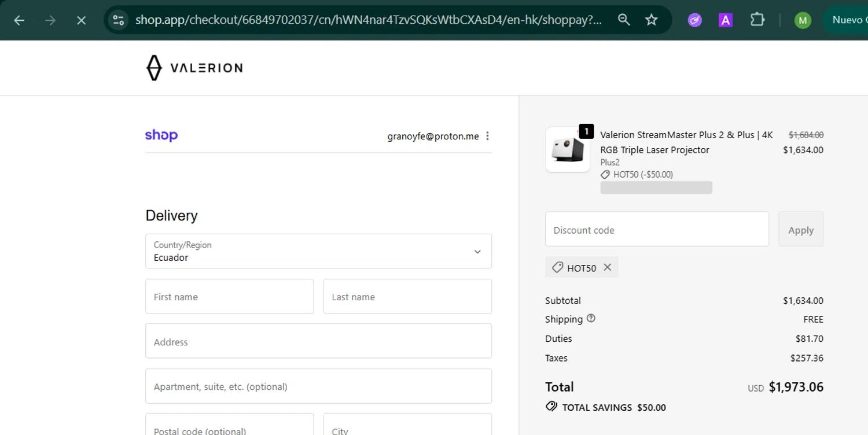Go back with browser back arrow

click(19, 20)
